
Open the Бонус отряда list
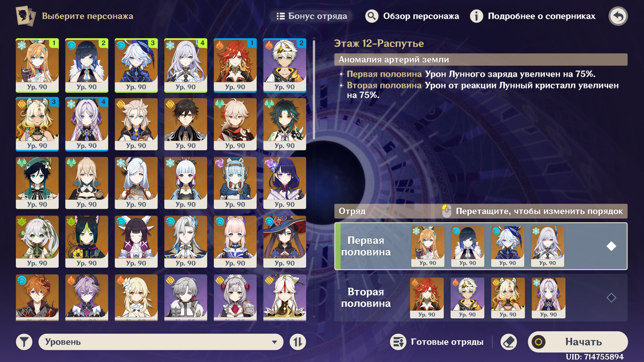coord(311,16)
